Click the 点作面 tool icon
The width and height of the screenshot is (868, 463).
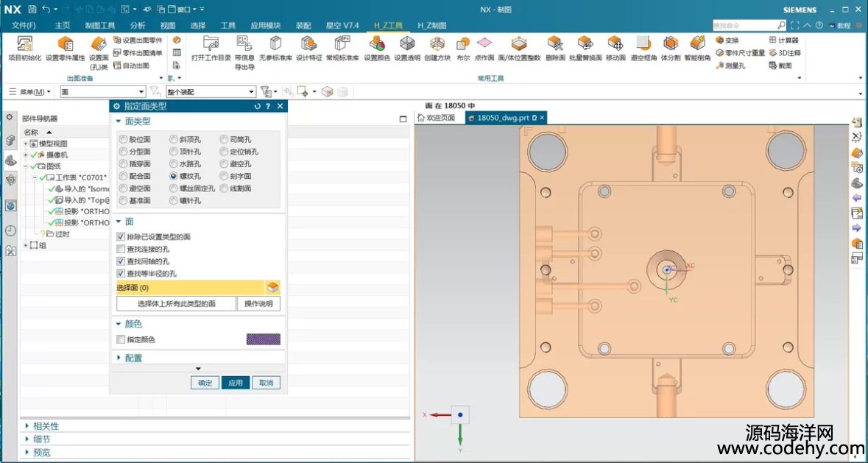(x=484, y=48)
